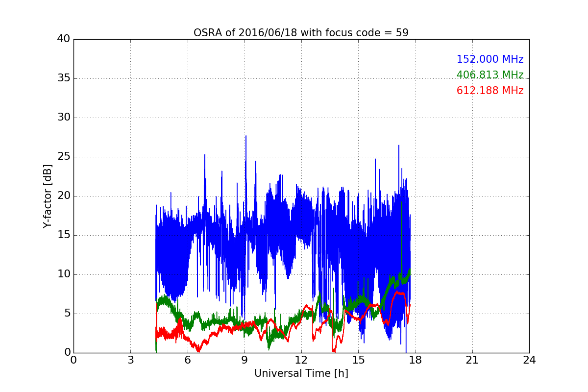This screenshot has width=588, height=392.
Task: Click the 'Y-factor [dB]' axis label
Action: pyautogui.click(x=48, y=196)
